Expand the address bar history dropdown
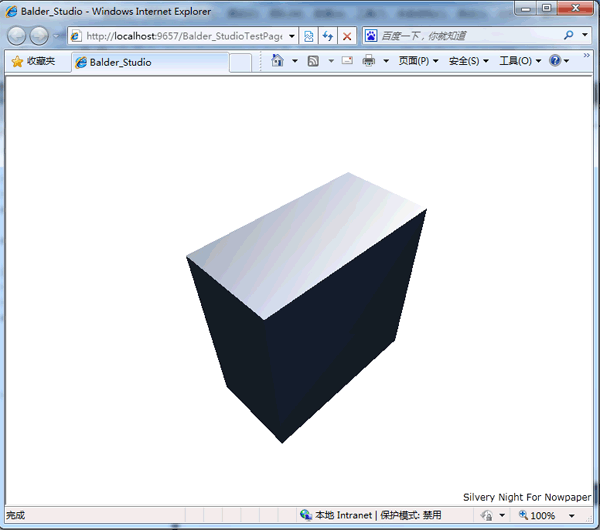This screenshot has width=600, height=530. pyautogui.click(x=292, y=36)
